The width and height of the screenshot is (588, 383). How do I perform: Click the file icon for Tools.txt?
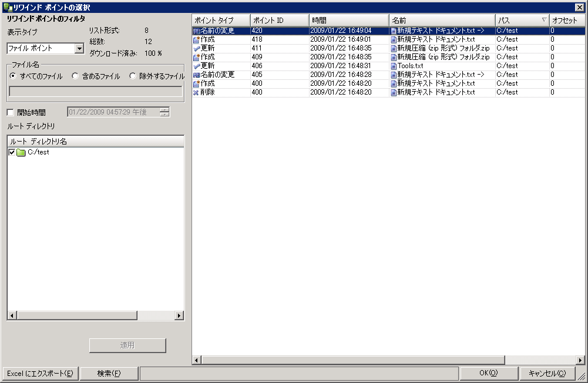point(394,66)
